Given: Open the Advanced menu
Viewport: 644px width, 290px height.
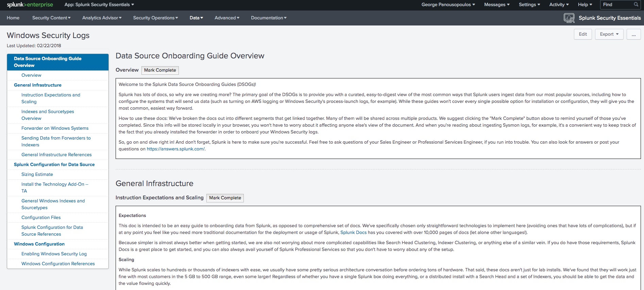Looking at the screenshot, I should (x=227, y=18).
